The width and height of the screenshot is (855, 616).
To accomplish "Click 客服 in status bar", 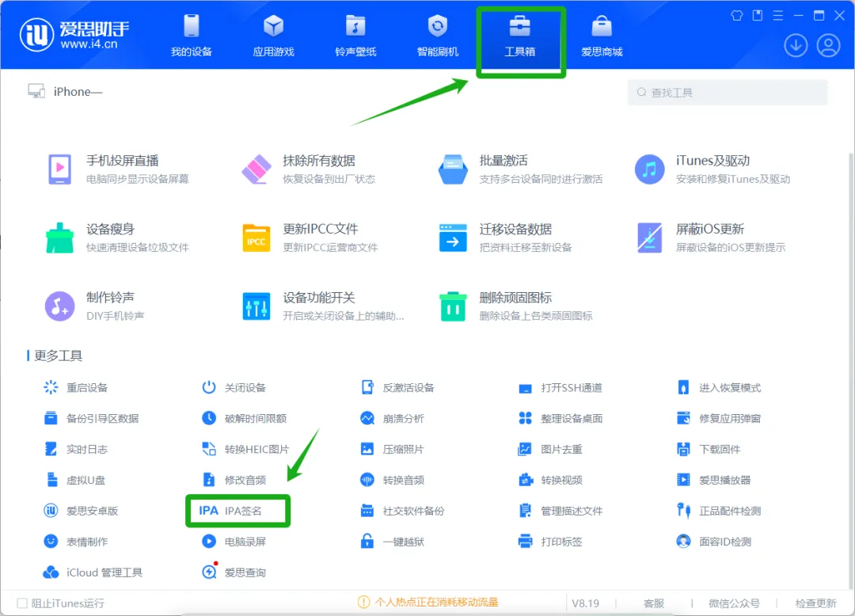I will 653,603.
